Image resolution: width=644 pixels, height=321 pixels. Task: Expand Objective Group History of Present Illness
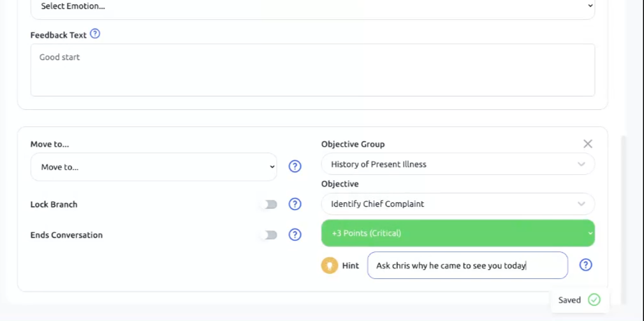(x=458, y=164)
